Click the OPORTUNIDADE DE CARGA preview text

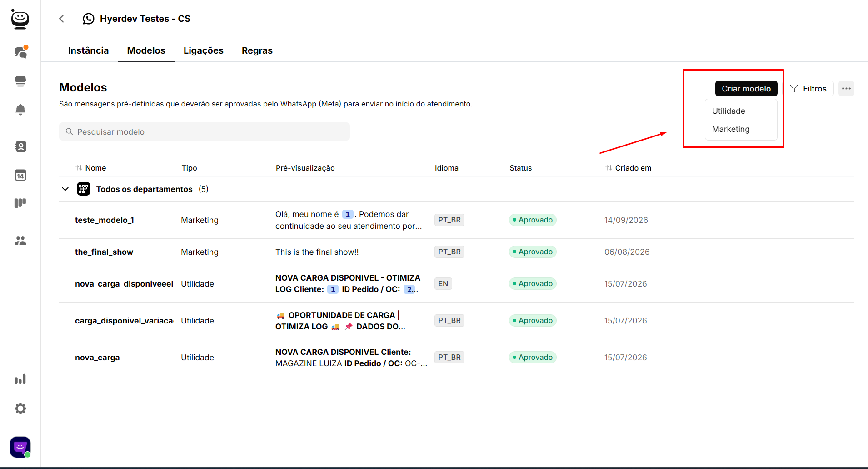(341, 321)
